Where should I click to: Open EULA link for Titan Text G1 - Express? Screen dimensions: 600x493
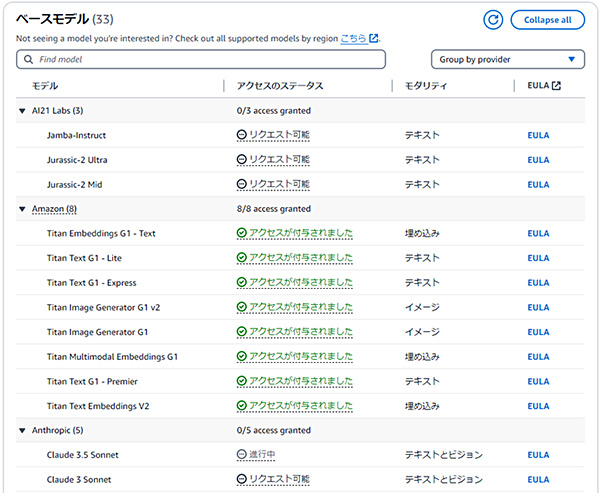coord(538,283)
